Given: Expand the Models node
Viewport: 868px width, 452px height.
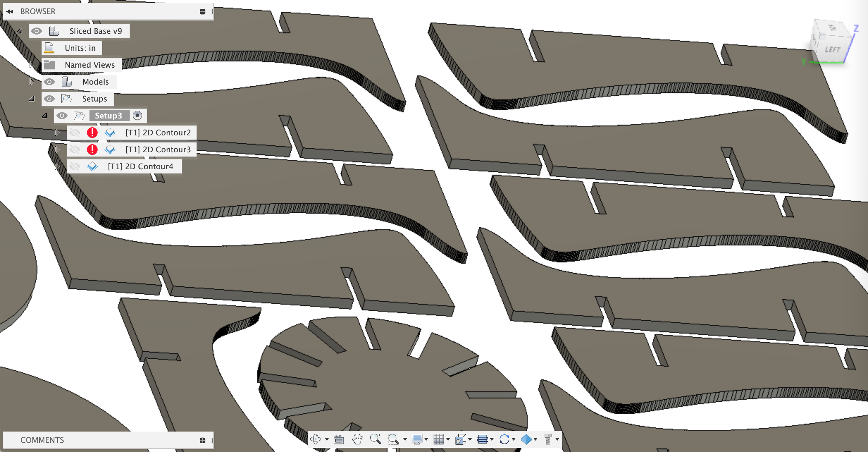Looking at the screenshot, I should 31,81.
